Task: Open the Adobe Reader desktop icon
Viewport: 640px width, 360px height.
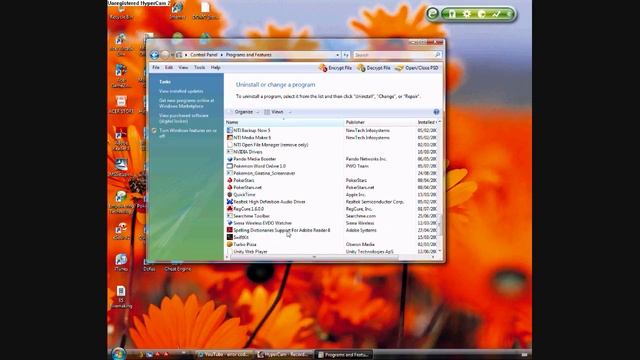Action: [121, 139]
